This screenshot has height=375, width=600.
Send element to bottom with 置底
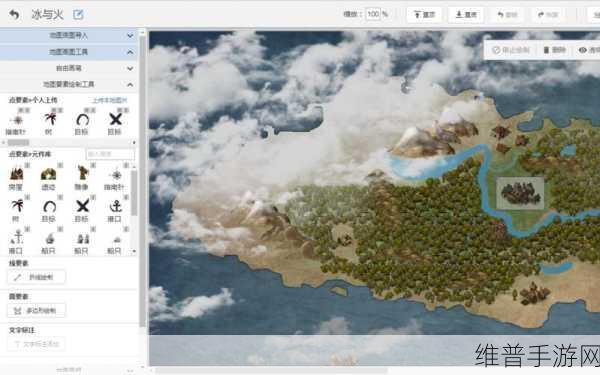click(466, 15)
